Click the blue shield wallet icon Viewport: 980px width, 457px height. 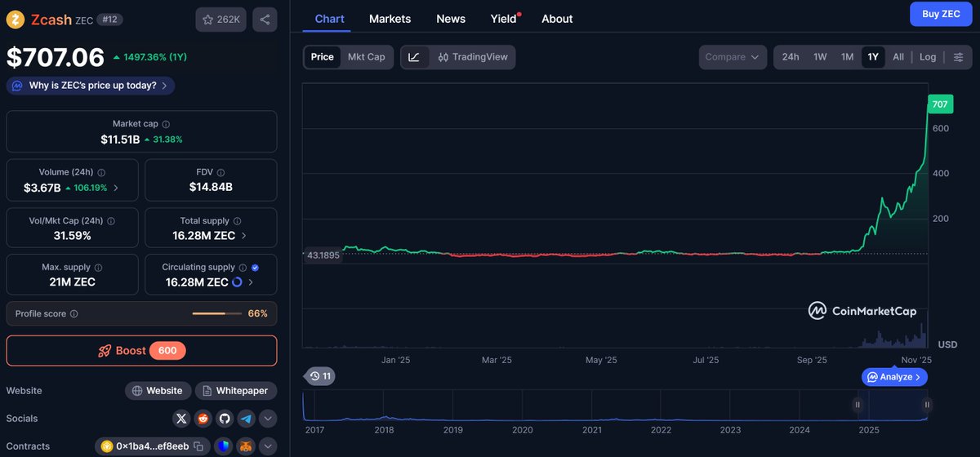225,446
